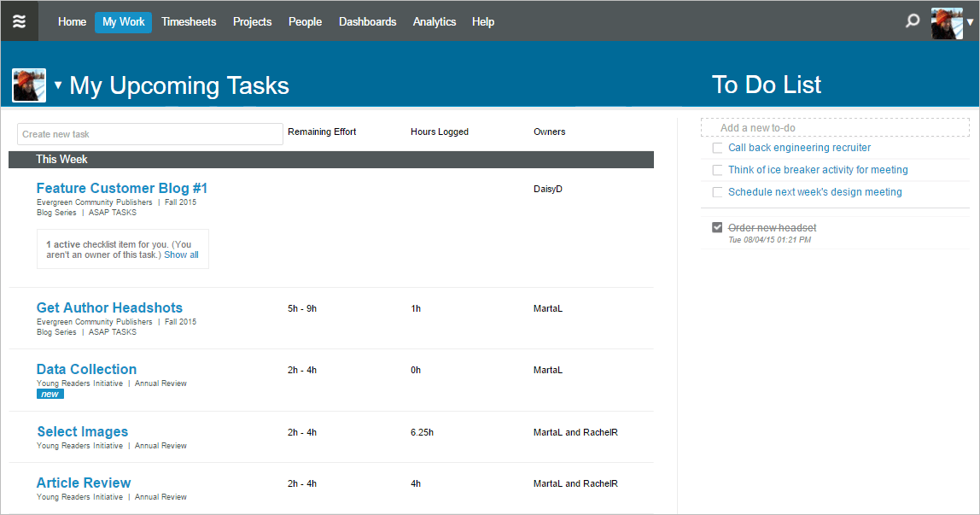This screenshot has width=980, height=515.
Task: Uncheck the completed 'Order new headset' item
Action: (718, 228)
